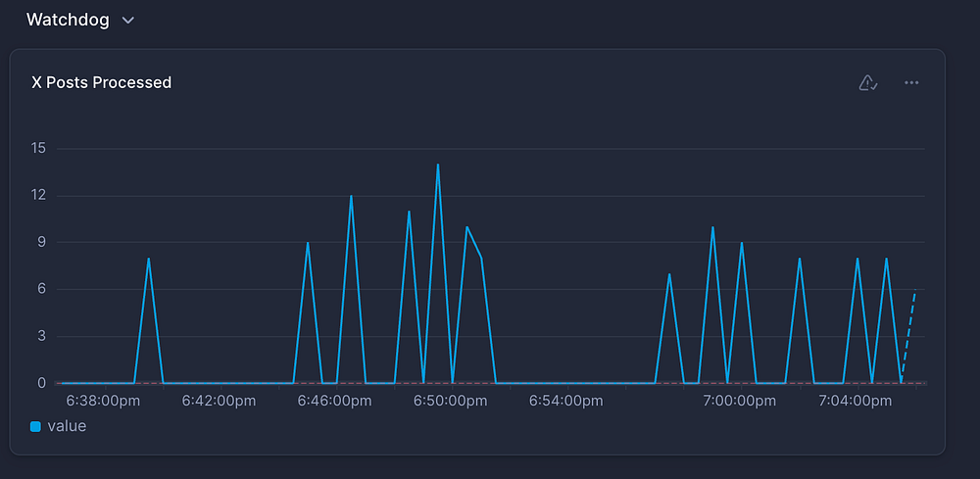Click the 9 y-axis label
The height and width of the screenshot is (479, 980).
point(42,242)
